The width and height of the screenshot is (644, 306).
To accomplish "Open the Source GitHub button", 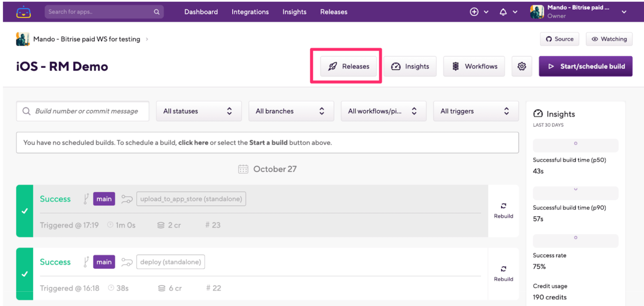I will pos(560,39).
